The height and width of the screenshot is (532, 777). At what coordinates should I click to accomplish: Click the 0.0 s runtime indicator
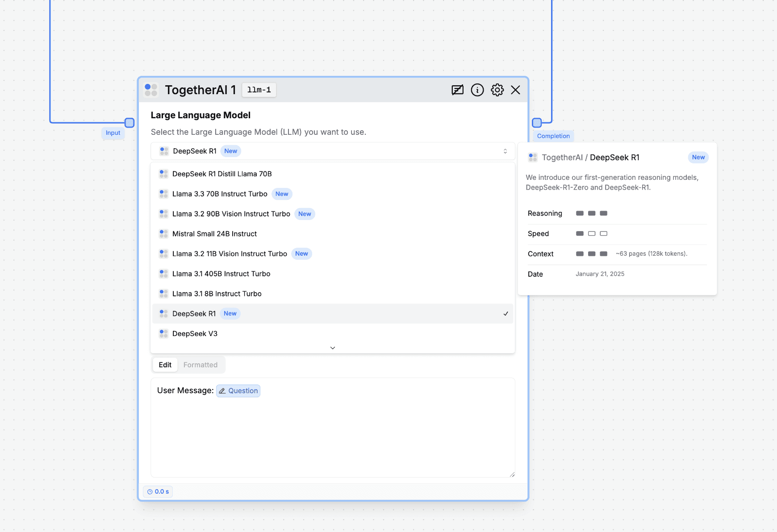click(x=158, y=492)
